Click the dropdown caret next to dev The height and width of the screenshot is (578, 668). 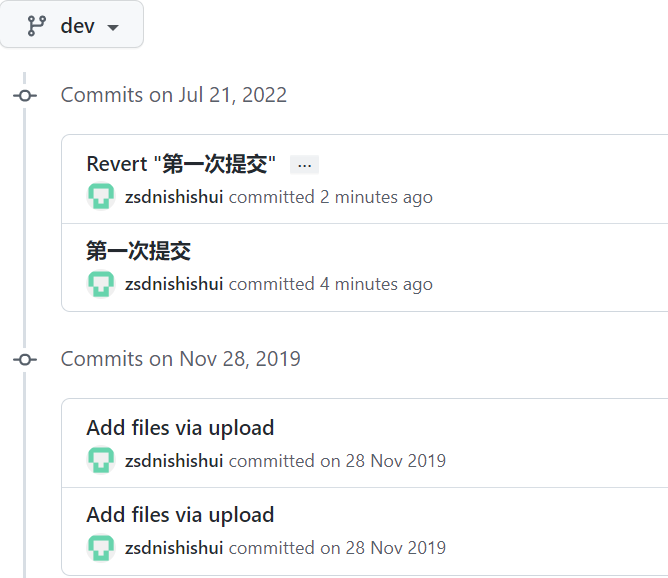click(113, 28)
